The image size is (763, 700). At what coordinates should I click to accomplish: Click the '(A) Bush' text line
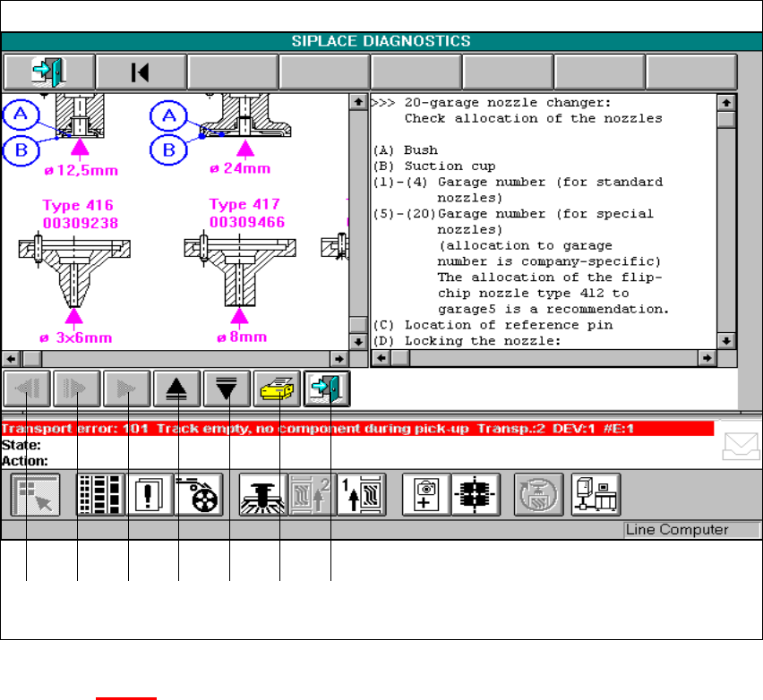click(x=406, y=149)
